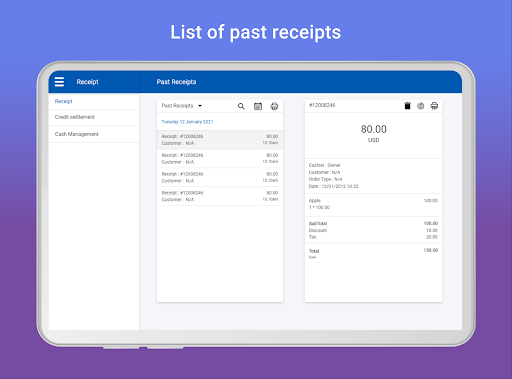Select the second receipt in the list

(220, 159)
